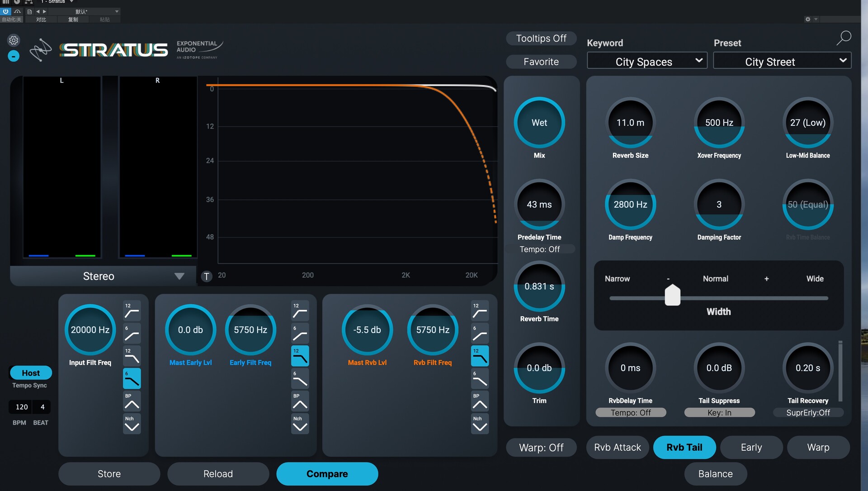
Task: Click the Width slider handle
Action: pyautogui.click(x=672, y=296)
